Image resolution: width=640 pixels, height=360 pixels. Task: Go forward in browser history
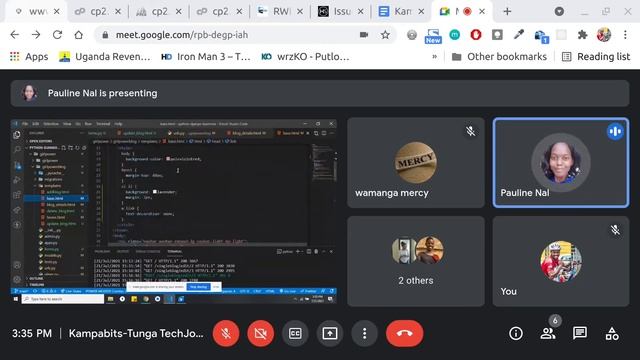tap(36, 35)
